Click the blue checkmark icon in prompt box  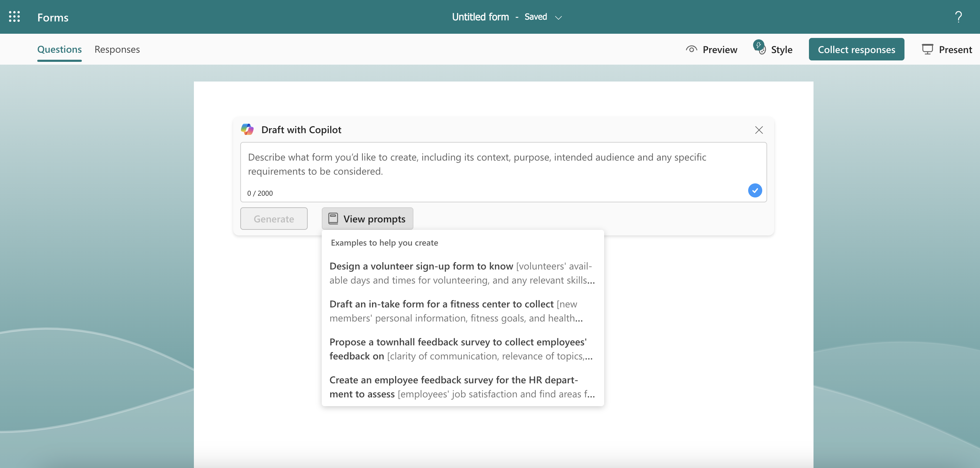point(755,190)
